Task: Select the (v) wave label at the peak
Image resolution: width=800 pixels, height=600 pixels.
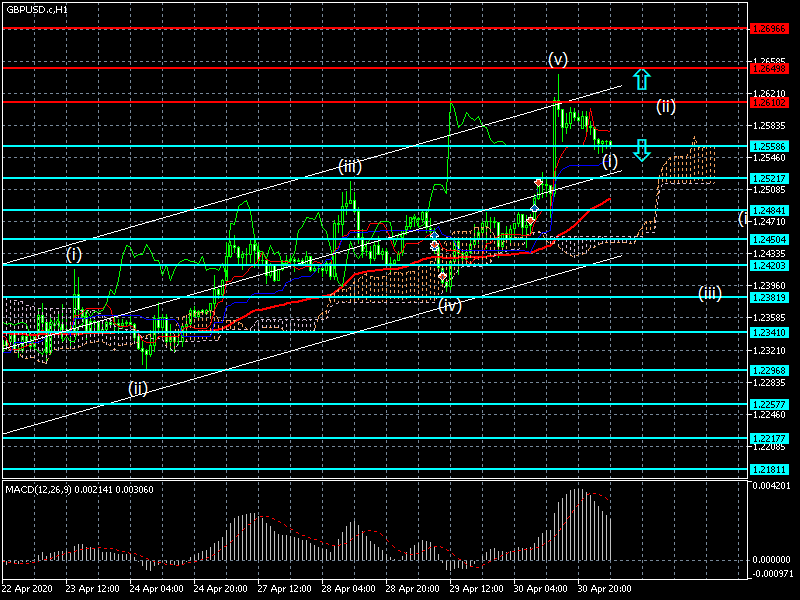Action: [558, 59]
